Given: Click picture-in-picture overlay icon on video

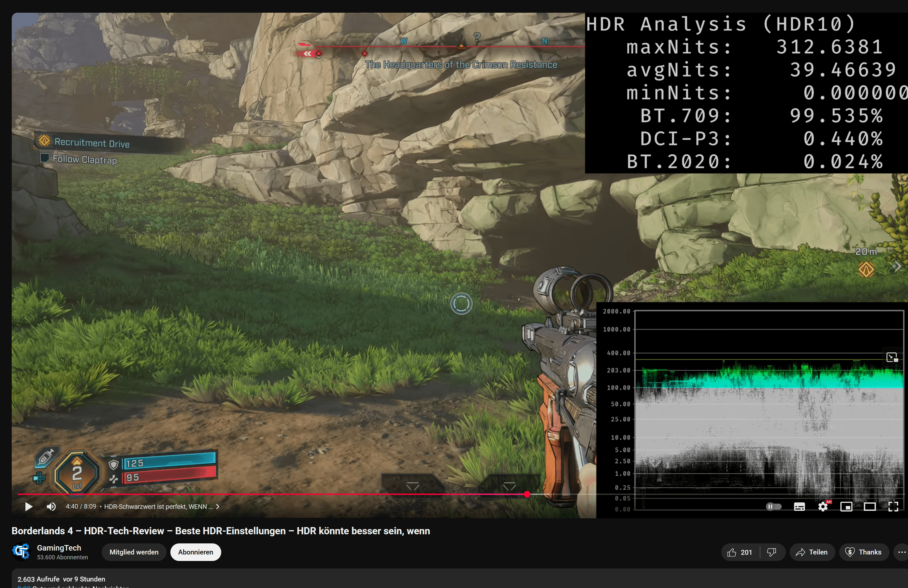Looking at the screenshot, I should click(x=892, y=357).
